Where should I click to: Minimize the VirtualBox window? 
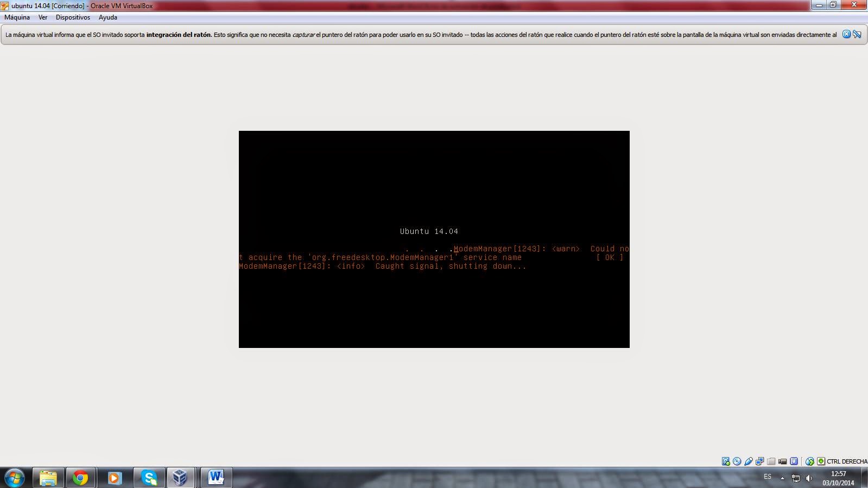[x=819, y=5]
